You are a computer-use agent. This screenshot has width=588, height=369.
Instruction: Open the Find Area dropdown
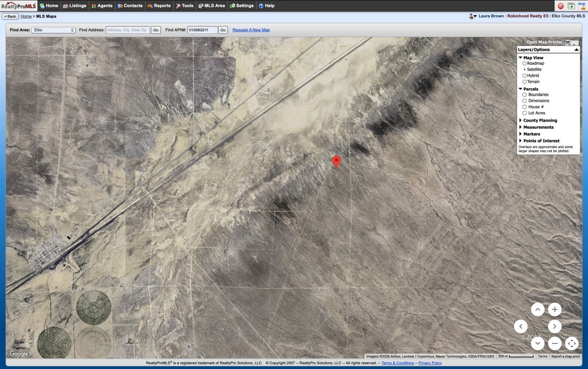pyautogui.click(x=54, y=30)
